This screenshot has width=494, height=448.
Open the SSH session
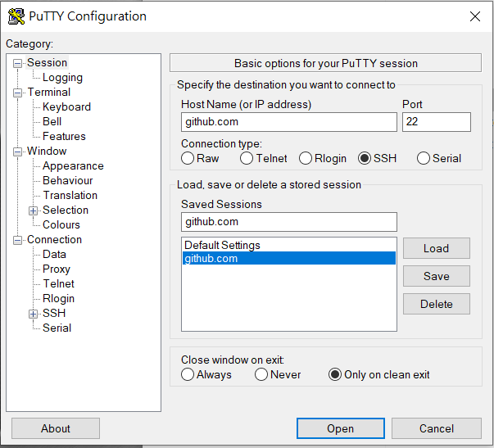click(x=341, y=428)
